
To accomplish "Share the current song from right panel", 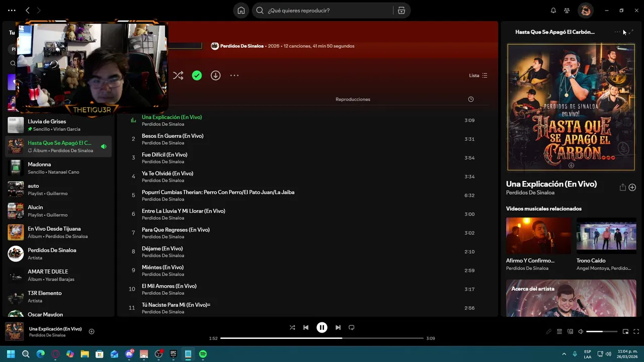I will pos(622,187).
